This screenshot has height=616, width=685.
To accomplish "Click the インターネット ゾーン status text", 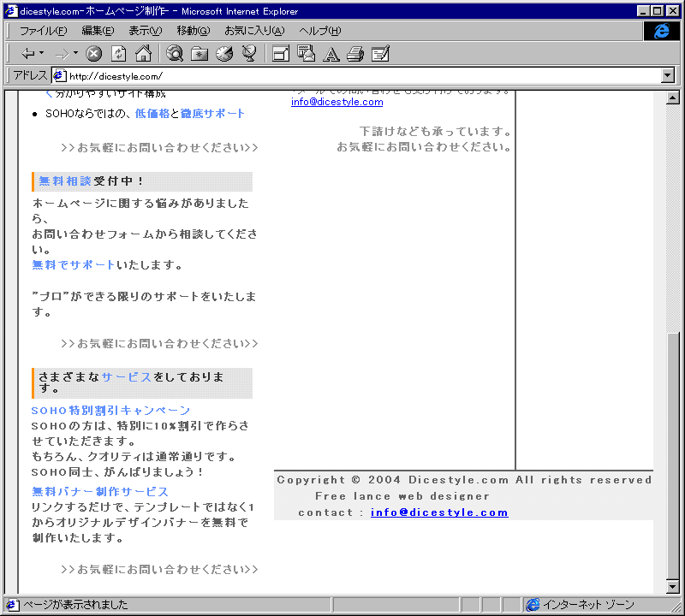I will [588, 605].
